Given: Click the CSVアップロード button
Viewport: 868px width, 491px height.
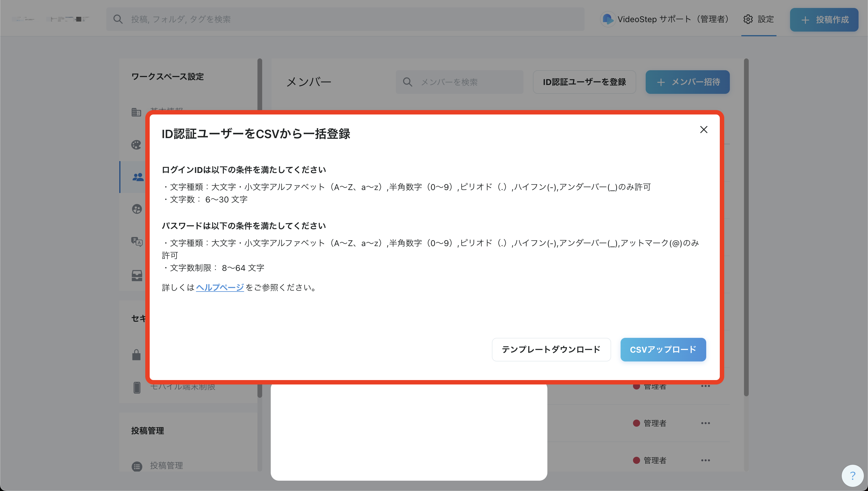Looking at the screenshot, I should coord(663,349).
